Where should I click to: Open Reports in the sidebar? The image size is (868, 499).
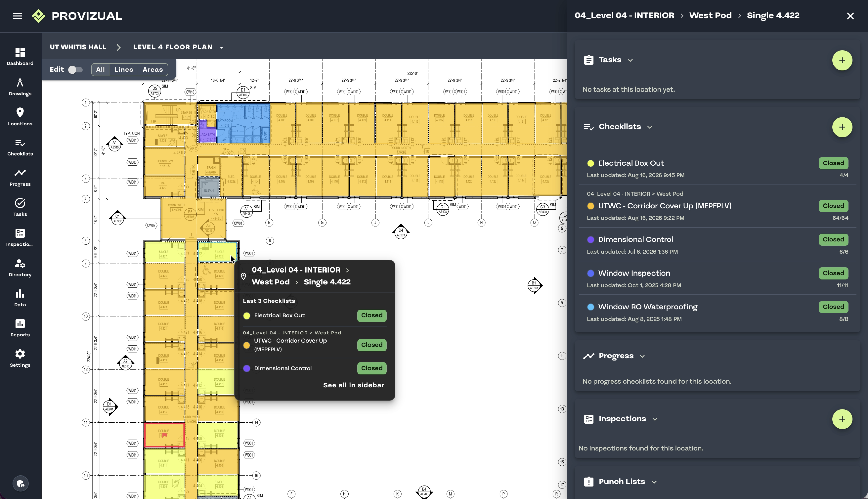[20, 328]
